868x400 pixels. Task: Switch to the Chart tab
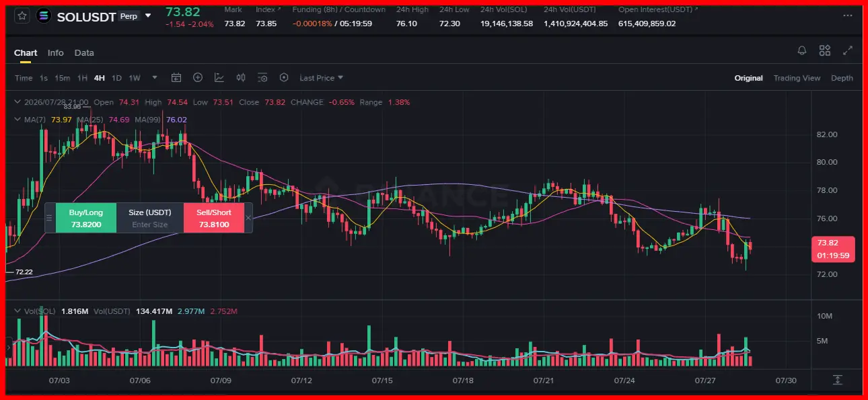pos(26,52)
